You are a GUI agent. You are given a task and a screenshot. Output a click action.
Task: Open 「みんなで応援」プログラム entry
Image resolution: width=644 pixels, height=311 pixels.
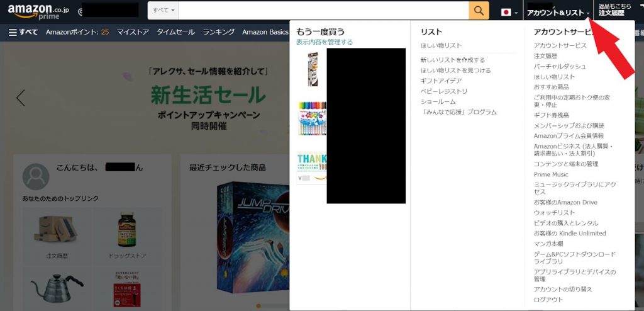coord(458,112)
